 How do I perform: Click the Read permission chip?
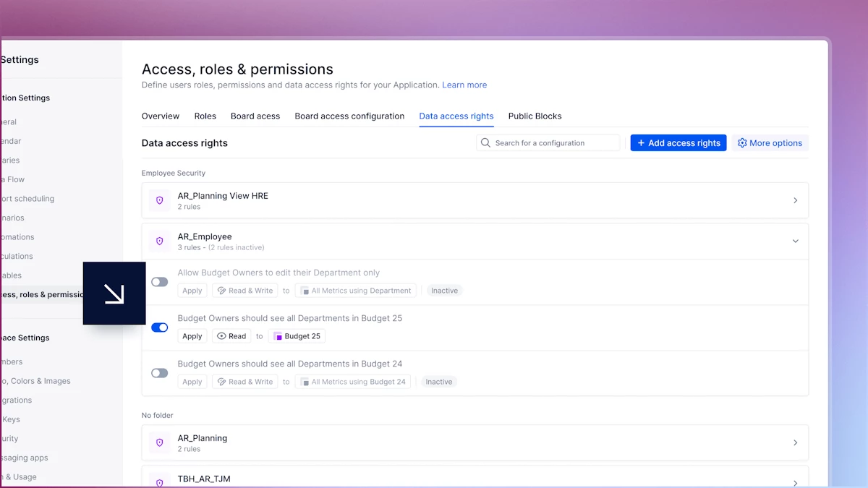[231, 336]
